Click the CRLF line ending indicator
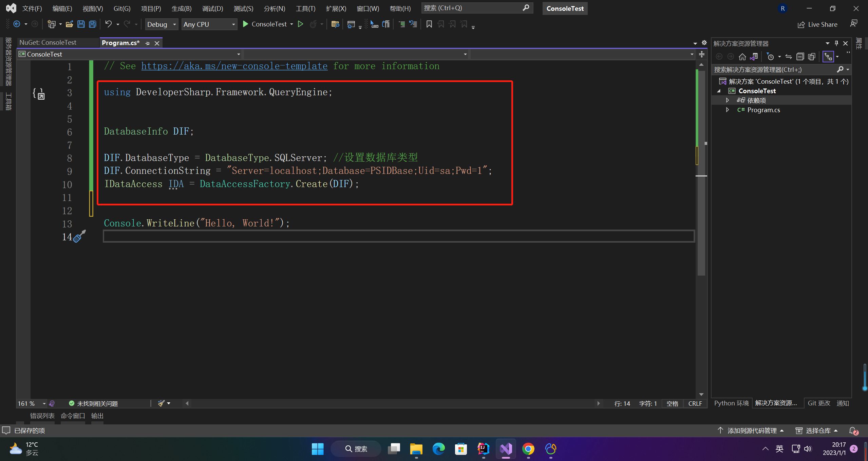 coord(695,403)
